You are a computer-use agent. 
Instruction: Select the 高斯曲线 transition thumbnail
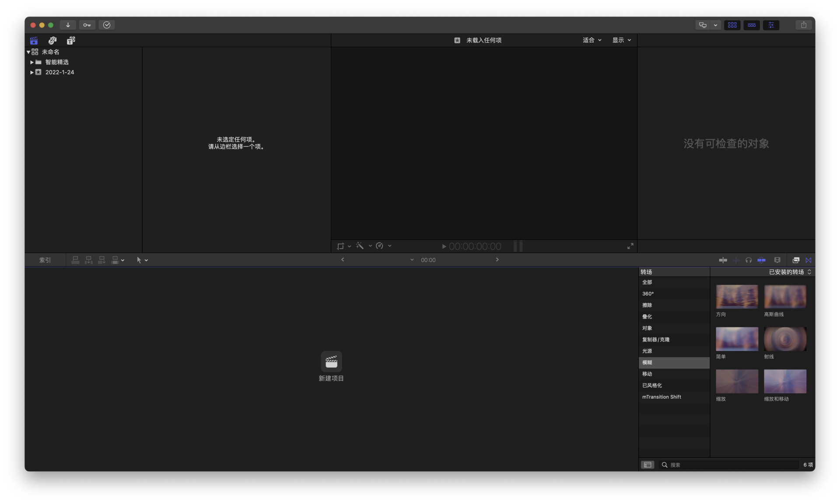pyautogui.click(x=785, y=296)
